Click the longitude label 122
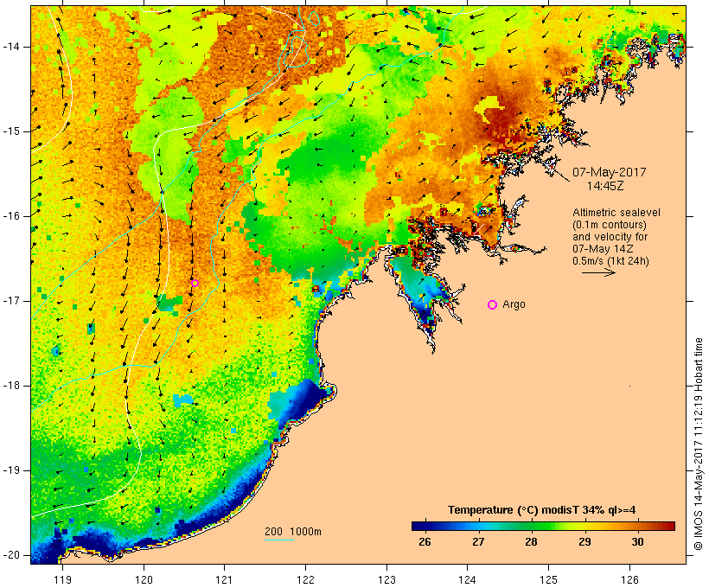 point(306,579)
